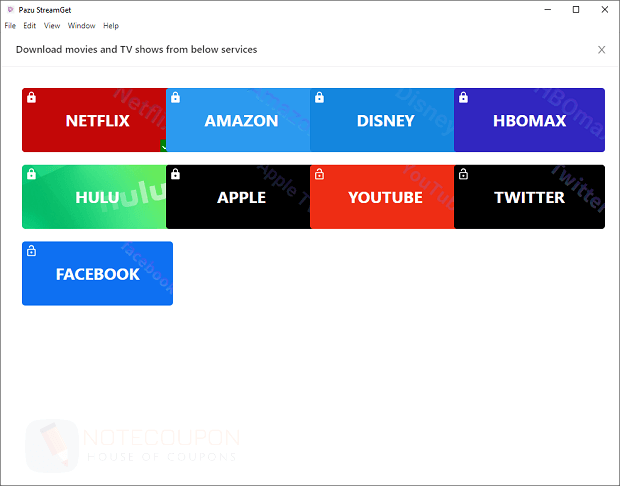The height and width of the screenshot is (486, 620).
Task: Click the open lock icon on the Twitter tile
Action: point(463,174)
